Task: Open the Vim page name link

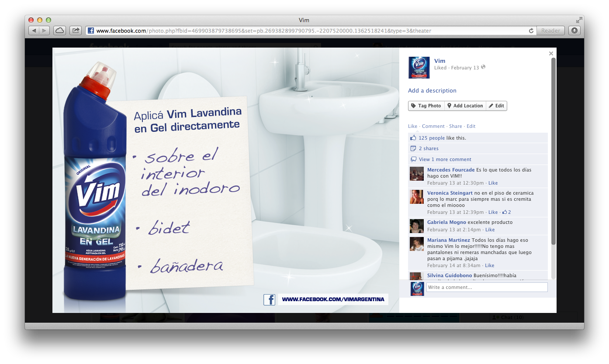Action: pos(439,61)
